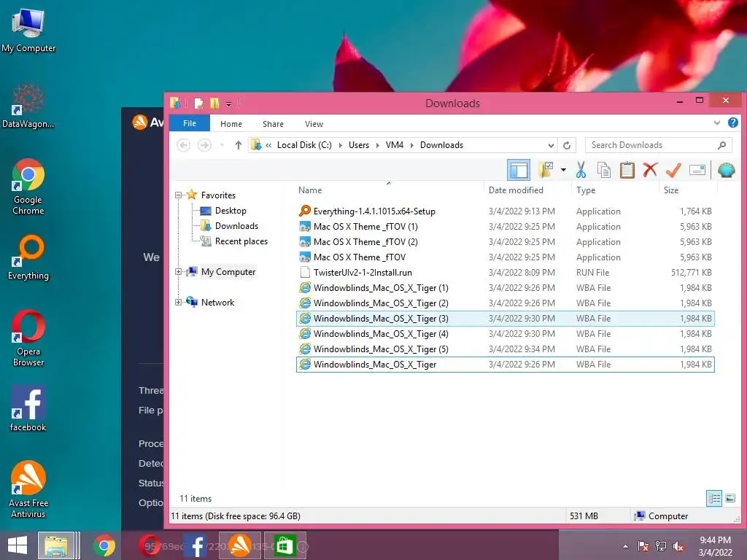
Task: Open the dropdown arrow beside folder options icon
Action: coord(563,169)
